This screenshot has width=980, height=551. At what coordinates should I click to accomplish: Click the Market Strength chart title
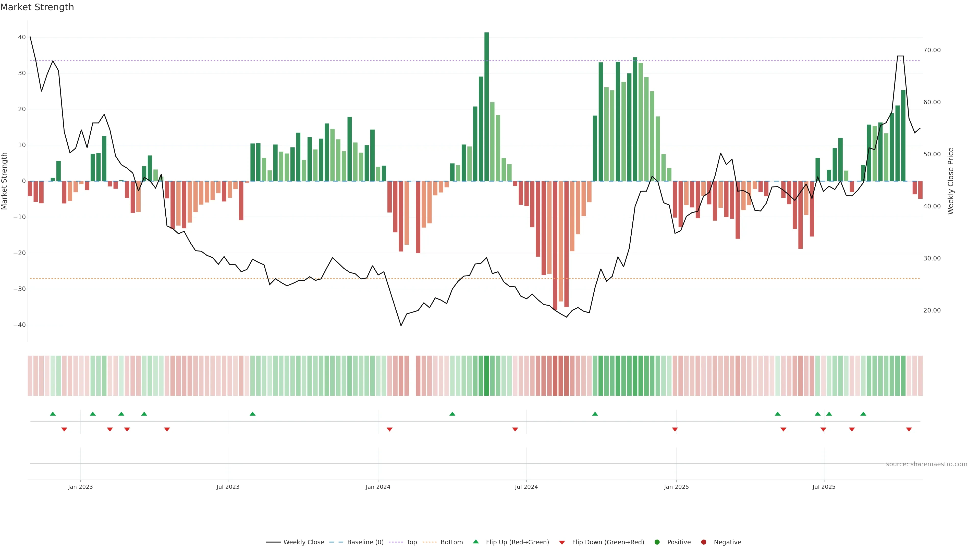click(37, 7)
